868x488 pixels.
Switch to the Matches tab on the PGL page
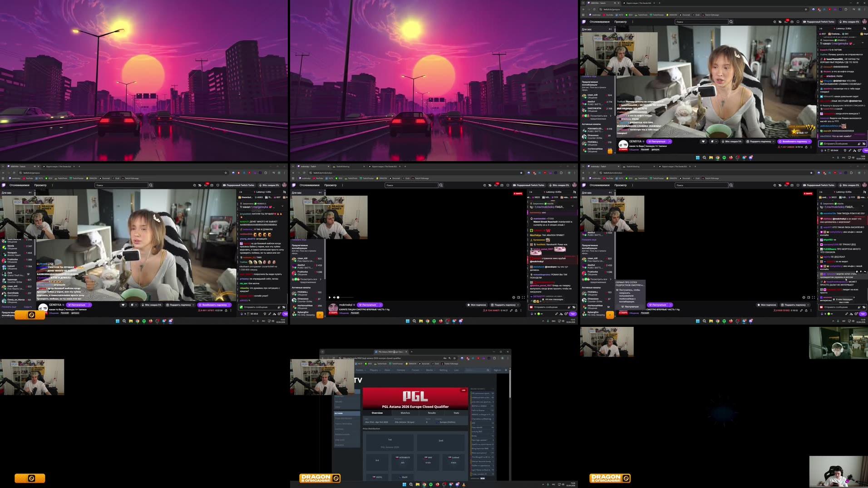405,413
